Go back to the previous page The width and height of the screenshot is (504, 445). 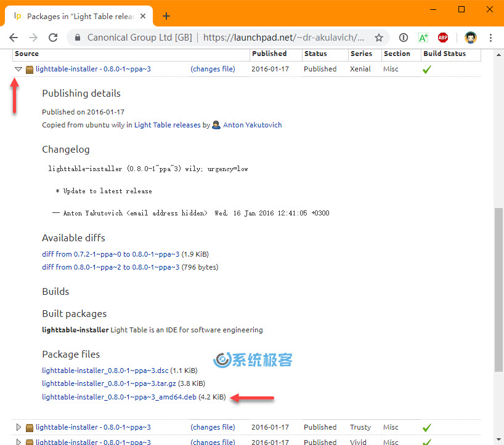click(14, 38)
